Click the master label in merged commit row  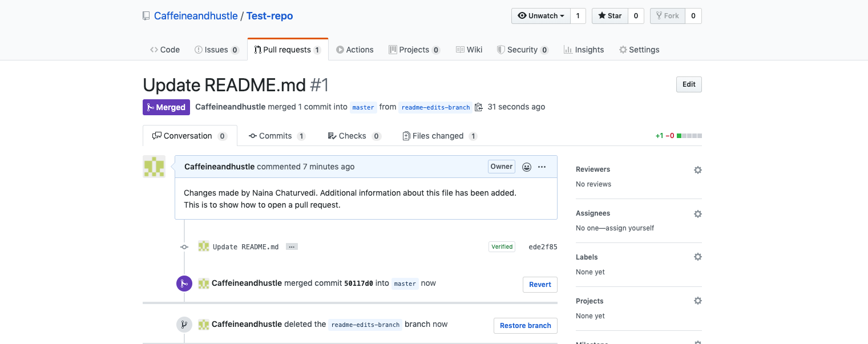(405, 284)
